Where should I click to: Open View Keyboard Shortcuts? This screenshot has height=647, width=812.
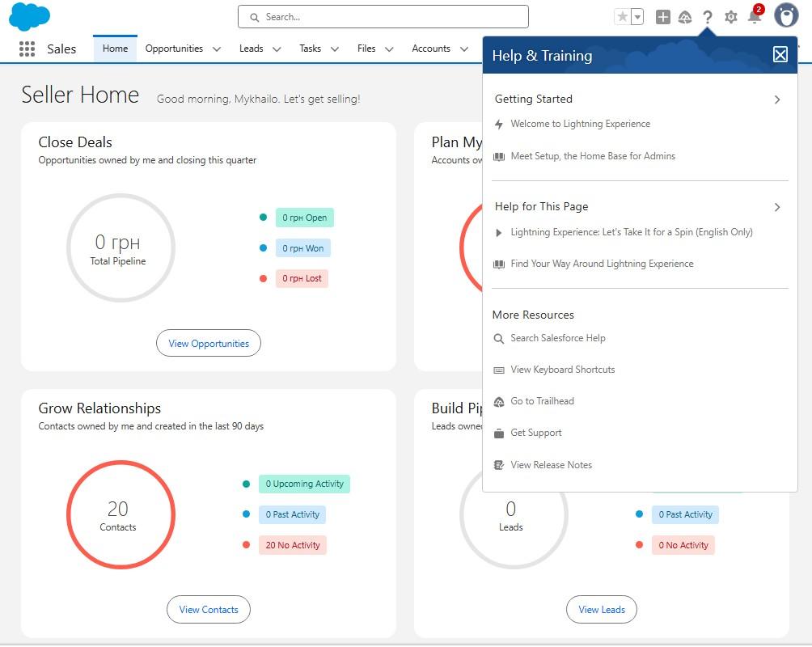562,370
